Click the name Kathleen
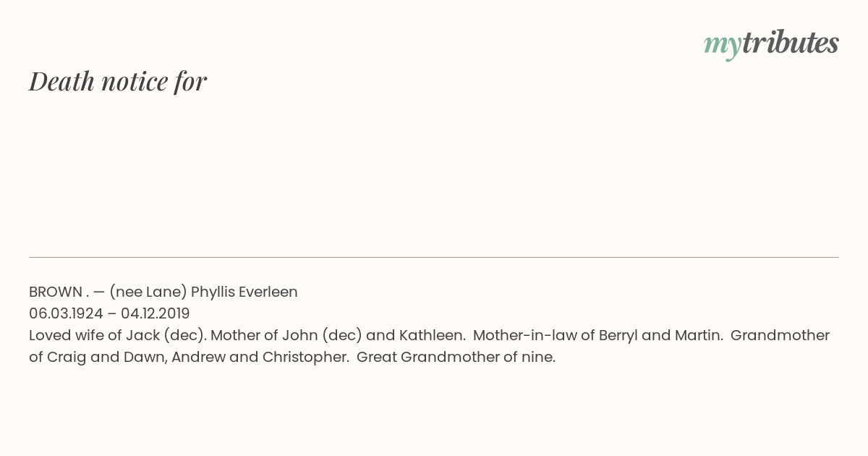Viewport: 868px width, 456px height. coord(432,336)
